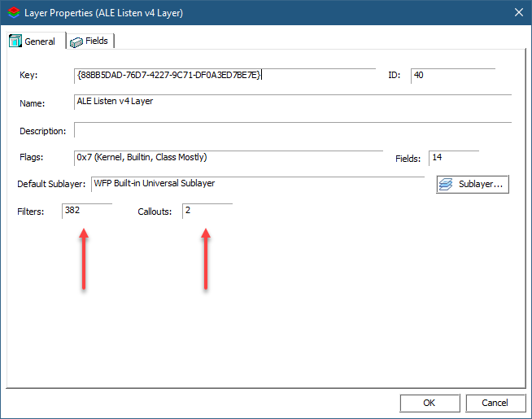This screenshot has width=532, height=419.
Task: Click inside the Key GUID field
Action: click(x=224, y=76)
